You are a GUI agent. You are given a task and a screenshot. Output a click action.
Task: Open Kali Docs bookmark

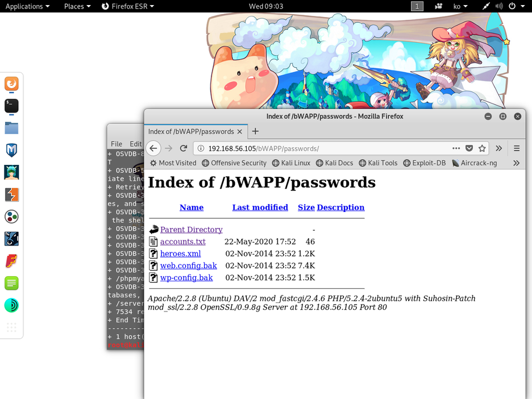coord(335,163)
